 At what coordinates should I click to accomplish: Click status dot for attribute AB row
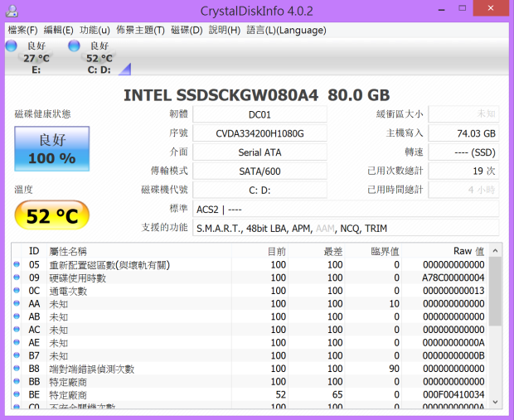[17, 316]
